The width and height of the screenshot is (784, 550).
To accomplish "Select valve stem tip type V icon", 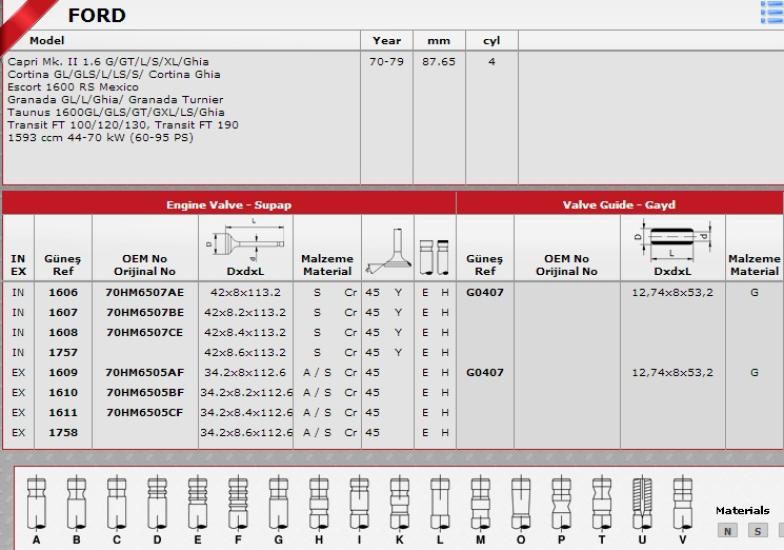I will (x=682, y=503).
